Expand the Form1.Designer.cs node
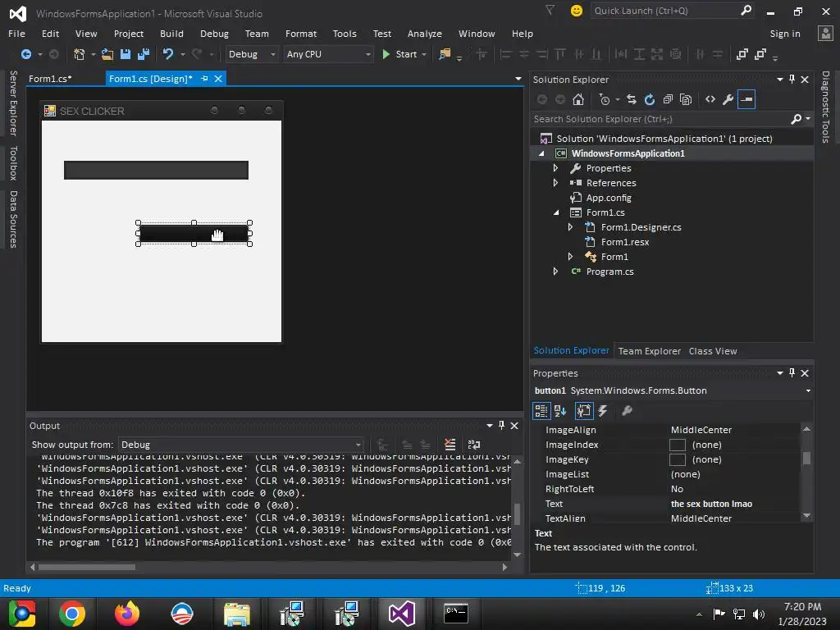840x630 pixels. pyautogui.click(x=571, y=227)
